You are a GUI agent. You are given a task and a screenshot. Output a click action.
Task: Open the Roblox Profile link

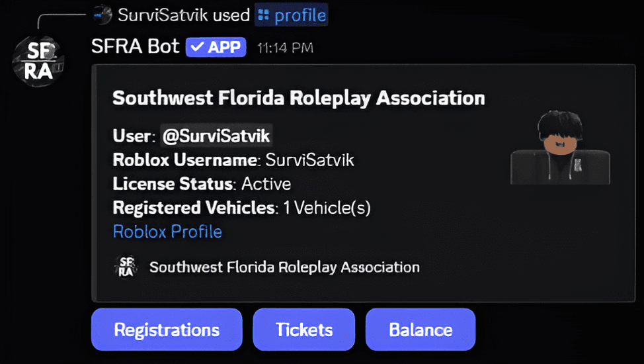pos(167,232)
